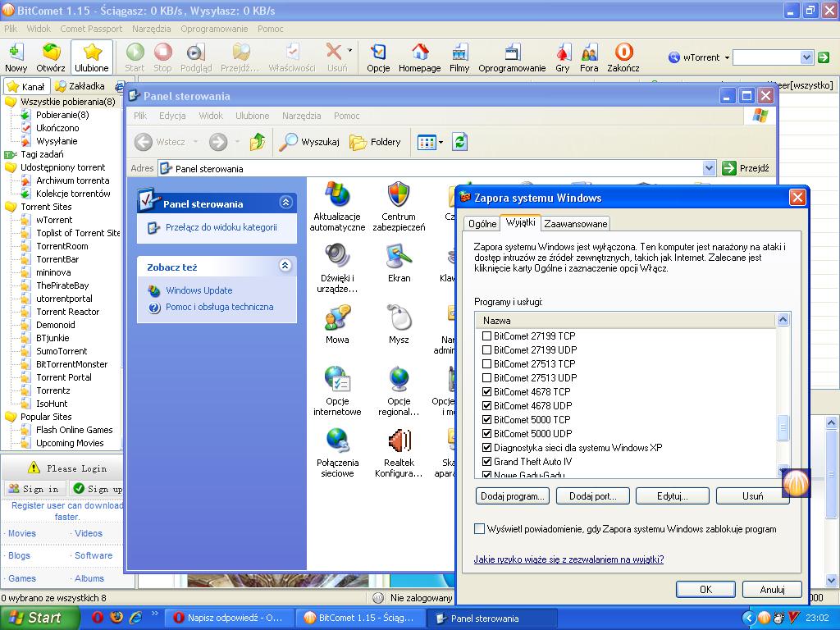Image resolution: width=840 pixels, height=630 pixels.
Task: Collapse the Torrent Sites tree folder
Action: (x=11, y=207)
